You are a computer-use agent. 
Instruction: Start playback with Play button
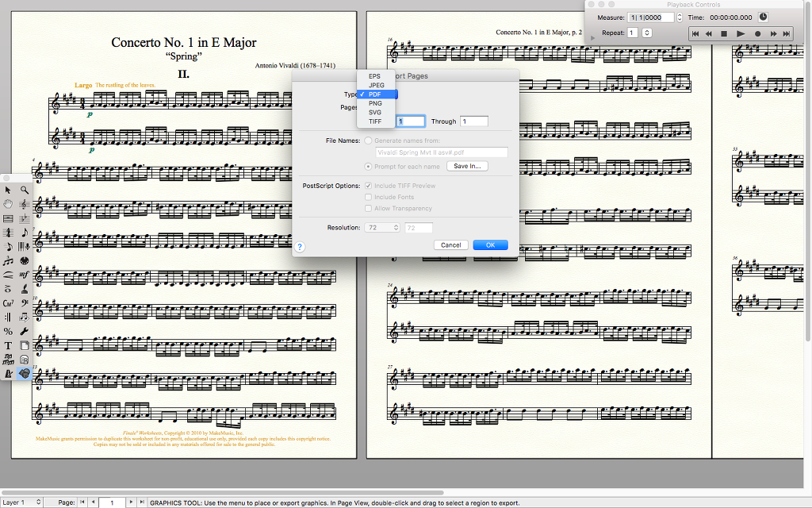(741, 33)
